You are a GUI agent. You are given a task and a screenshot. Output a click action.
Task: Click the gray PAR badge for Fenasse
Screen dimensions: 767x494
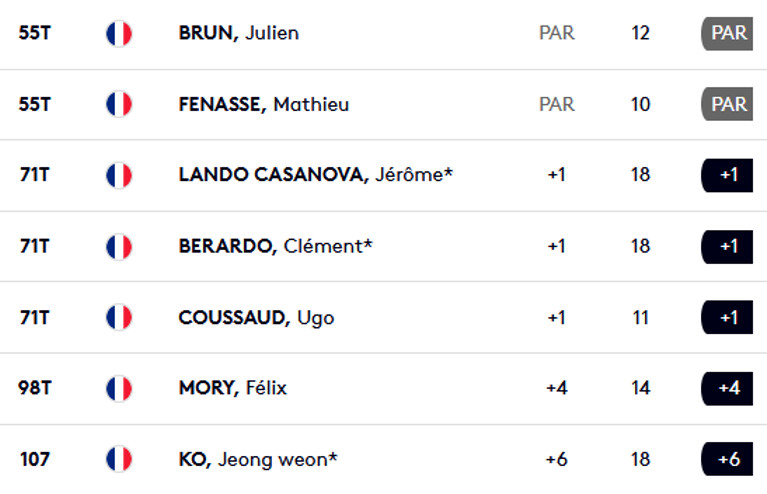[727, 104]
